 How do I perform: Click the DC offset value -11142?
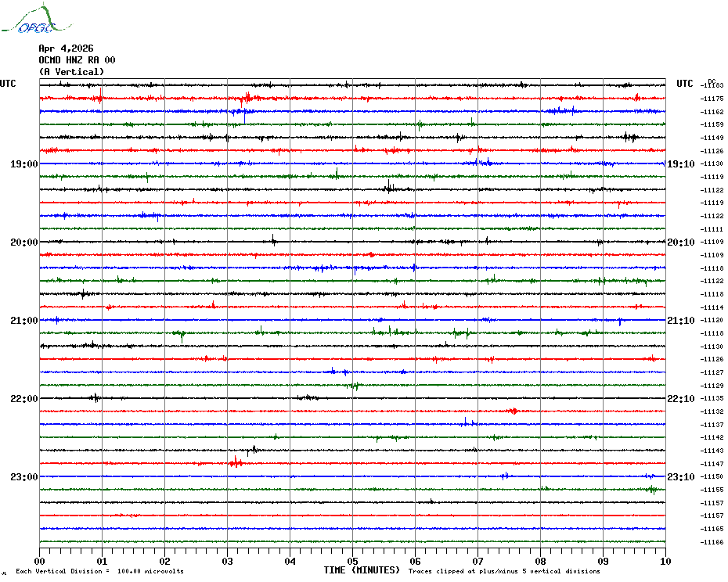(712, 437)
